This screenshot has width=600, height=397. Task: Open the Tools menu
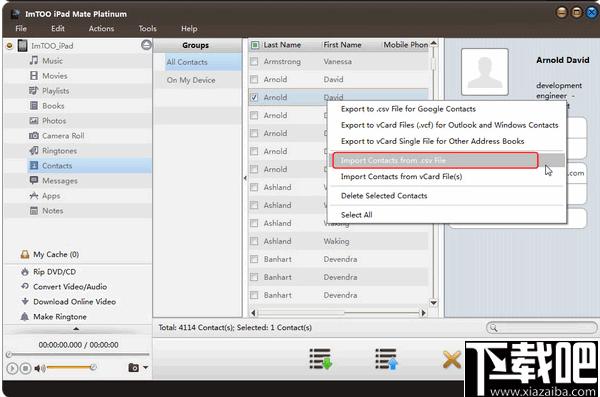click(148, 28)
